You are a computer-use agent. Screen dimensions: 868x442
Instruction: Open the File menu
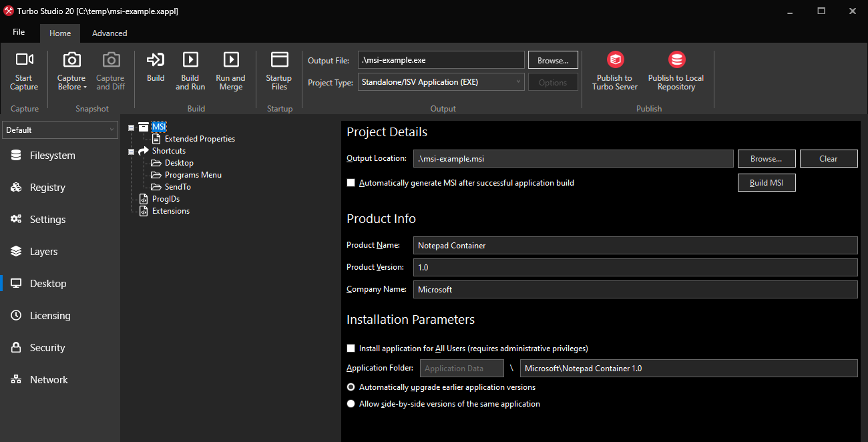point(19,31)
